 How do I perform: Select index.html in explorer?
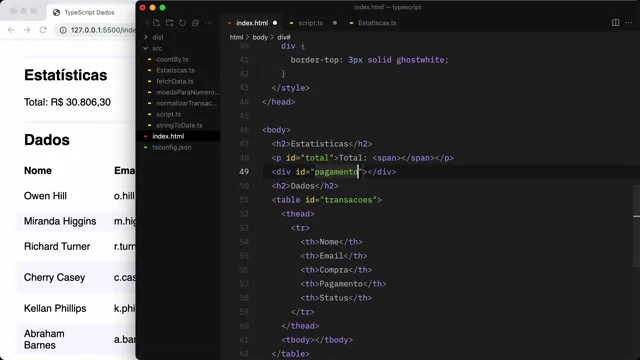[168, 136]
